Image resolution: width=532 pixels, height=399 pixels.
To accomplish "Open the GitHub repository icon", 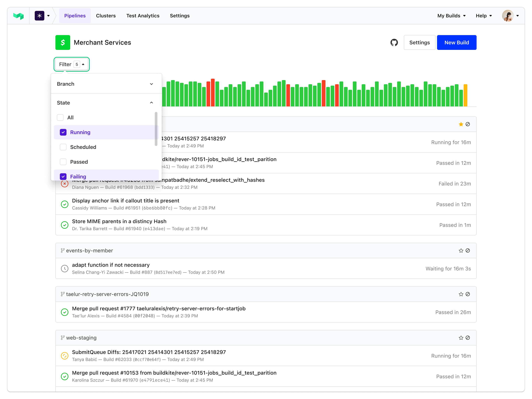I will pos(394,42).
